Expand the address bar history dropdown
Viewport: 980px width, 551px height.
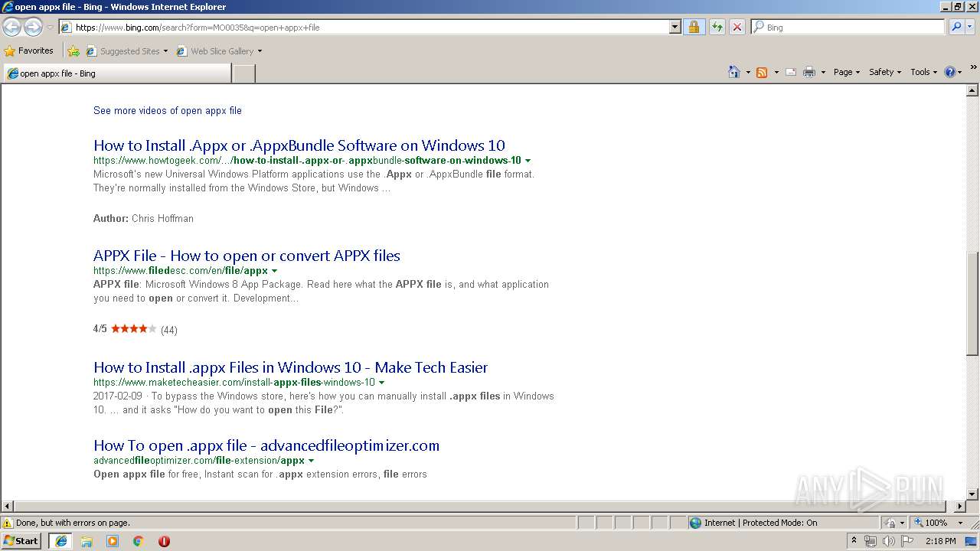675,27
